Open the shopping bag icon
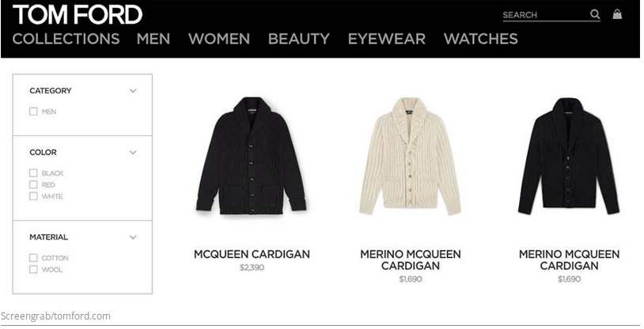 coord(617,14)
